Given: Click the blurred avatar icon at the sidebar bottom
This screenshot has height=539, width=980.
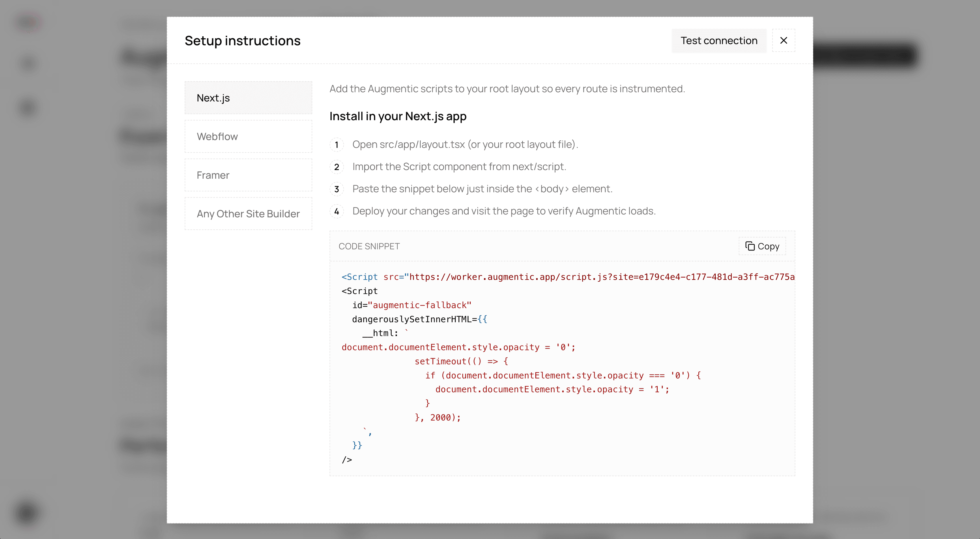Looking at the screenshot, I should click(x=27, y=513).
